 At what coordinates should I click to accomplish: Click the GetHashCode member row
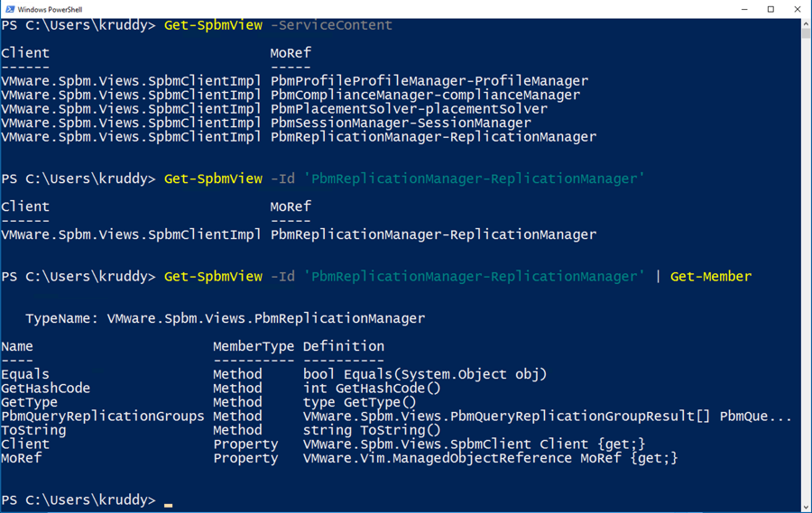pos(45,389)
